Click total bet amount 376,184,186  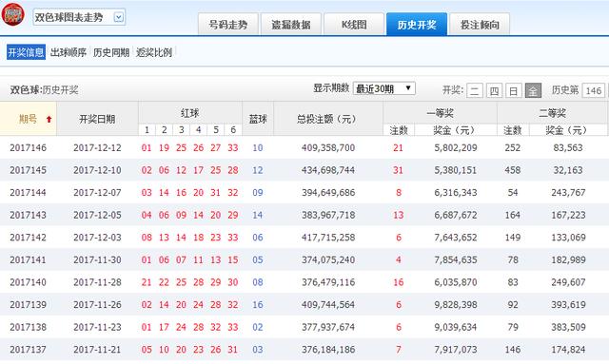tap(328, 350)
